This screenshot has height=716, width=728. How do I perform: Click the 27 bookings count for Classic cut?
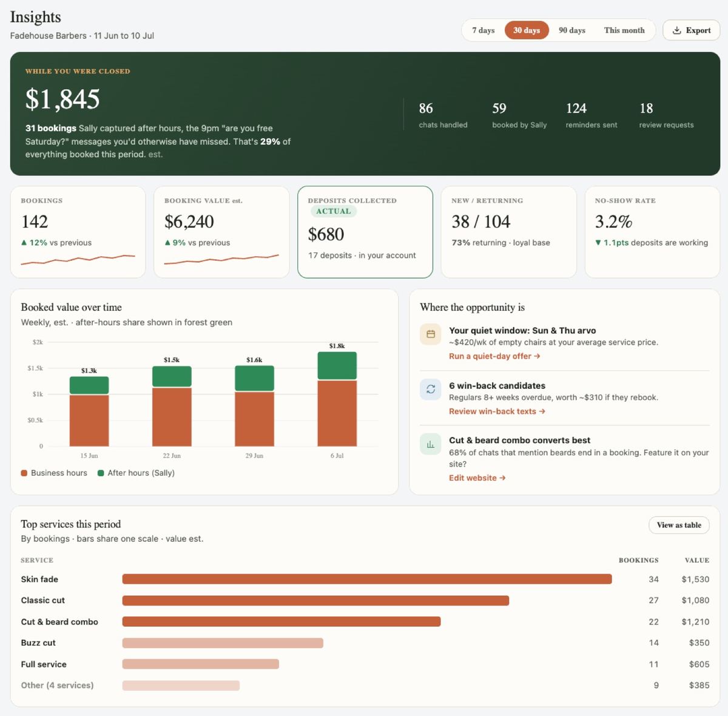[x=653, y=601]
